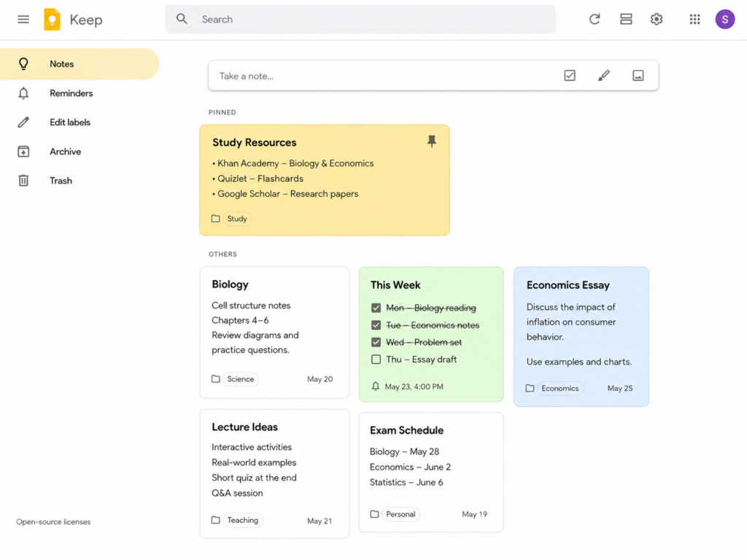Go to the Notes section
This screenshot has height=560, width=747.
[79, 64]
